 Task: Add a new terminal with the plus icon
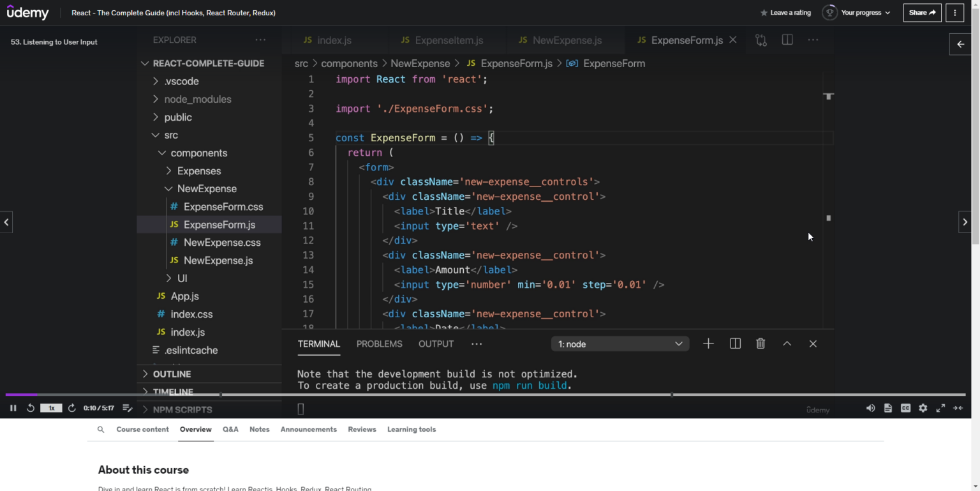click(708, 344)
